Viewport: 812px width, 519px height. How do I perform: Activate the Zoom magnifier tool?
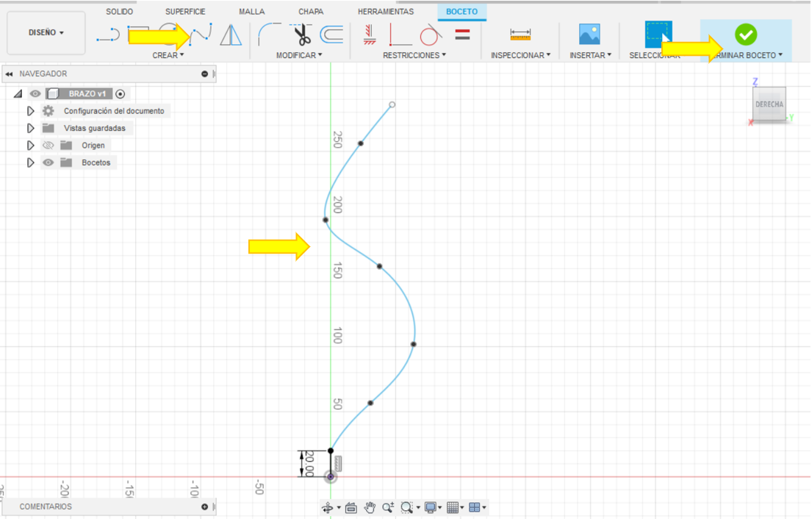pyautogui.click(x=388, y=507)
